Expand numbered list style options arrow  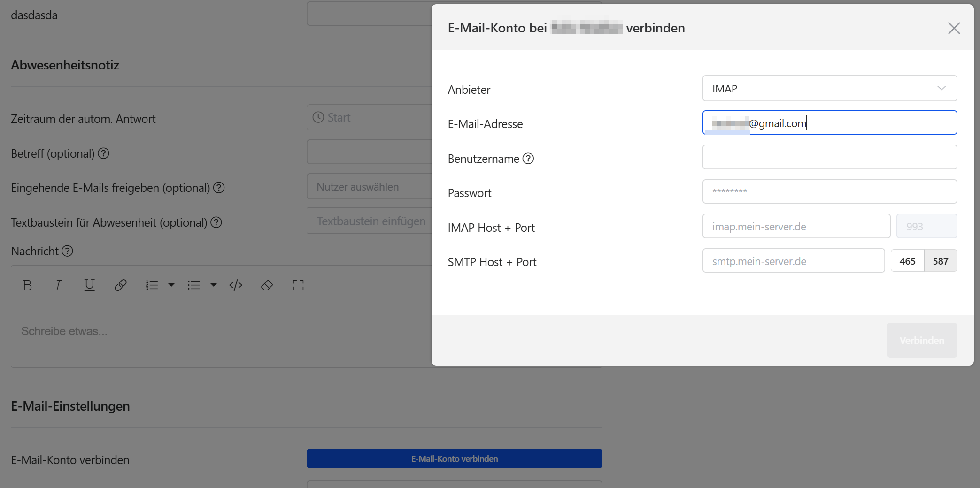[171, 285]
